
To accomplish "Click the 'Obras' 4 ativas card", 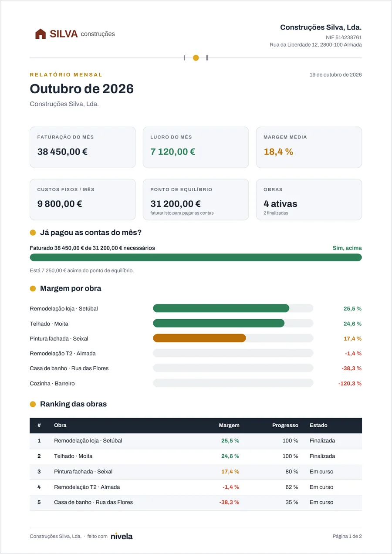I will [309, 199].
